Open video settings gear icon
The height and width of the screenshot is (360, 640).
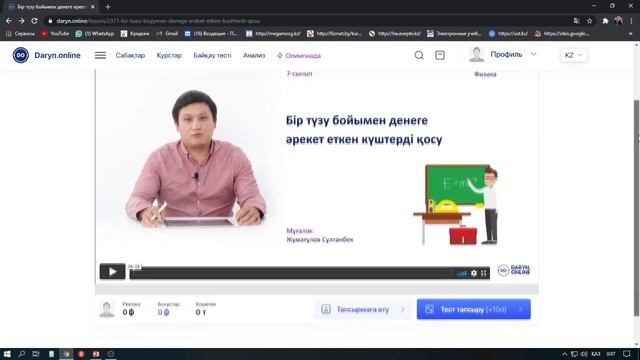click(473, 273)
